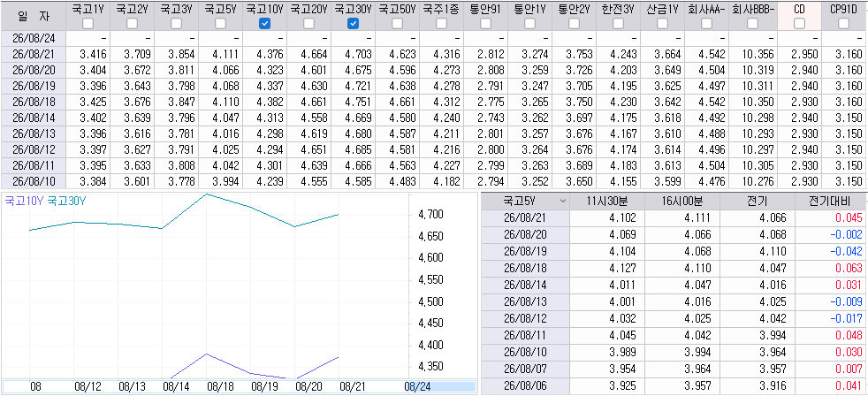The image size is (868, 396).
Task: Select the 26/08/07 row in lower table
Action: pyautogui.click(x=674, y=368)
